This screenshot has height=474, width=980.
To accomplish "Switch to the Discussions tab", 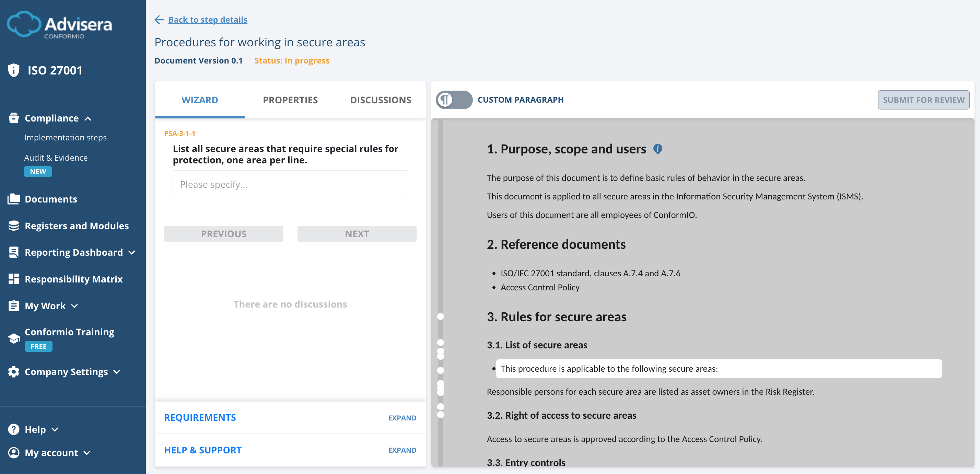I will (x=381, y=100).
